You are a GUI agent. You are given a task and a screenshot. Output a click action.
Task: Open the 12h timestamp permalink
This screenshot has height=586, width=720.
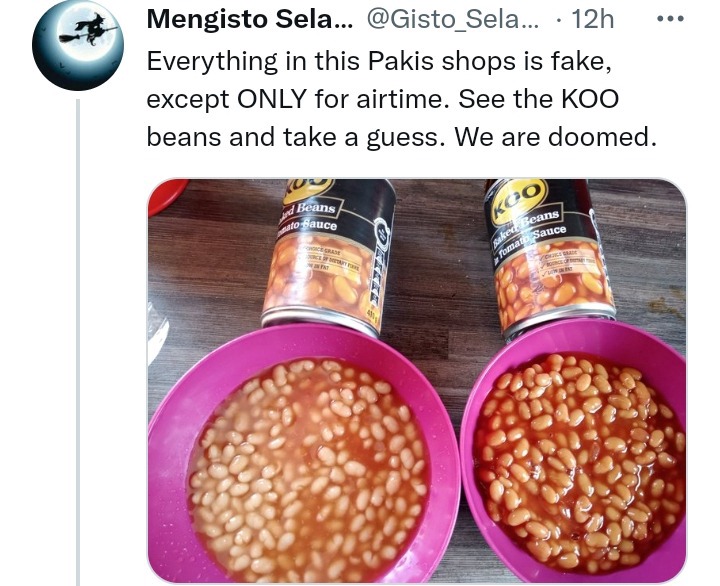[592, 19]
